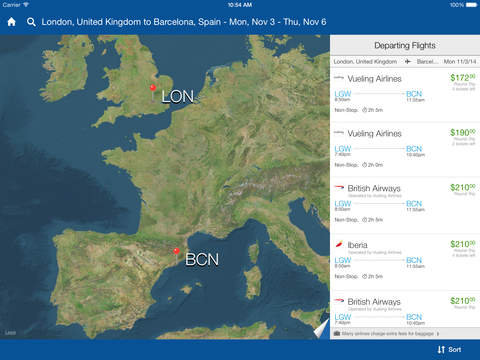This screenshot has height=360, width=480.
Task: Tap LGW on the Iberia flight
Action: pos(343,260)
